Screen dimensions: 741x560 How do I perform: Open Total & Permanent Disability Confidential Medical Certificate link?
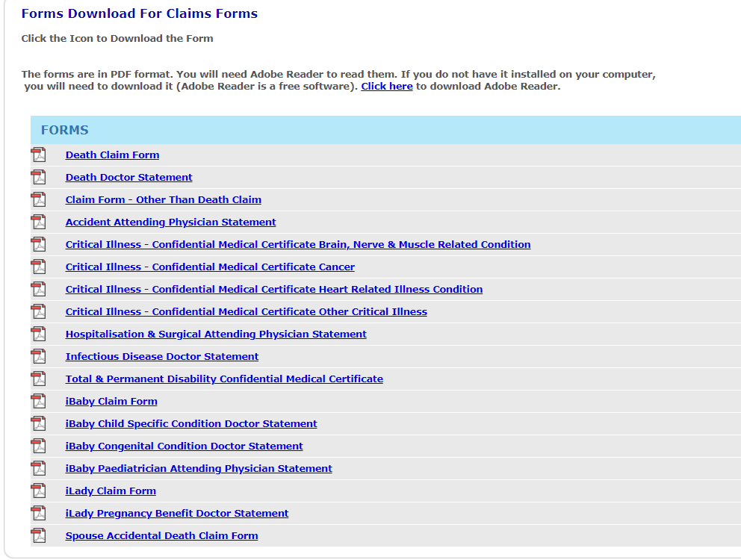pos(225,379)
